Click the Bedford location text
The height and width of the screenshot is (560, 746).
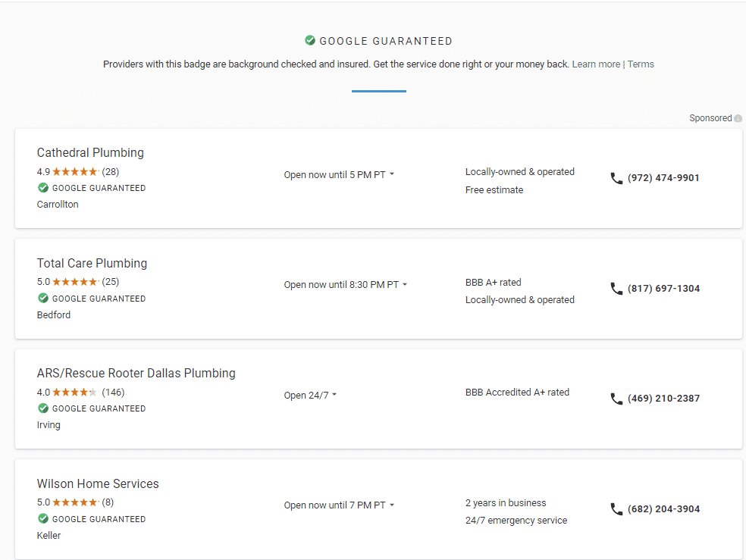54,314
